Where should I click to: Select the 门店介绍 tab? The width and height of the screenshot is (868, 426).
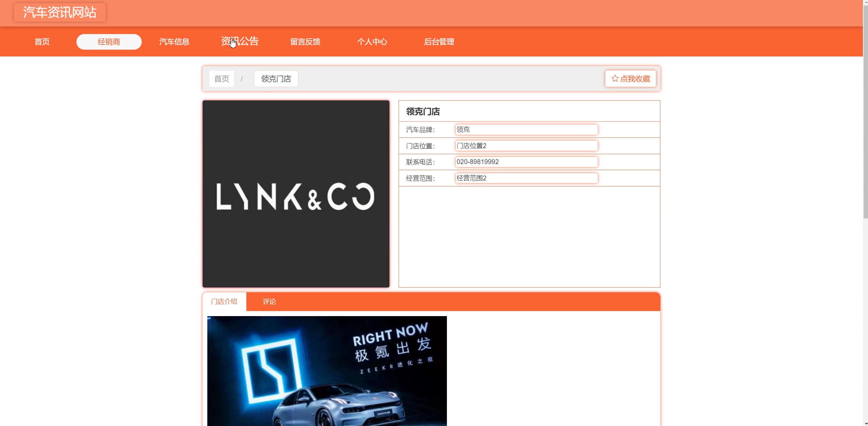tap(224, 302)
